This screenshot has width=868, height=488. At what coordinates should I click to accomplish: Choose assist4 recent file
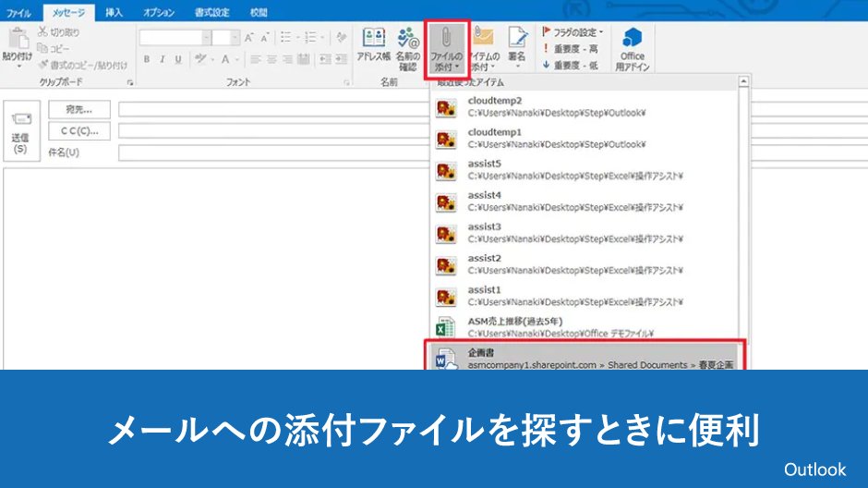pos(584,201)
